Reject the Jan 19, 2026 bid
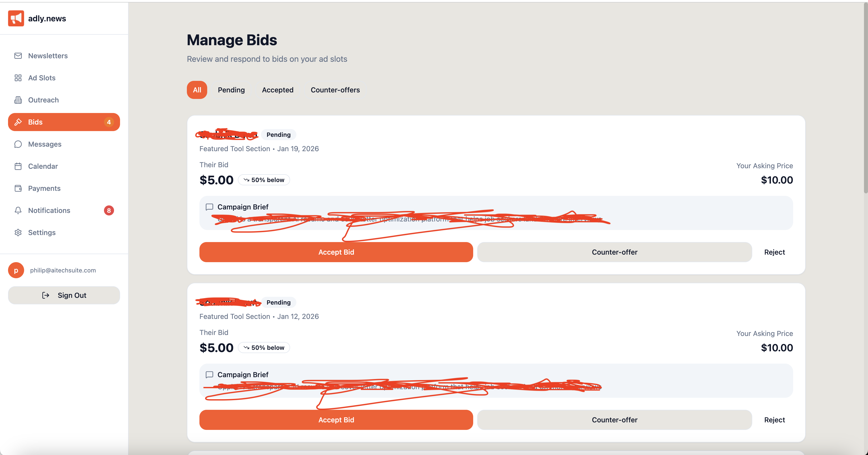The width and height of the screenshot is (868, 455). (774, 252)
